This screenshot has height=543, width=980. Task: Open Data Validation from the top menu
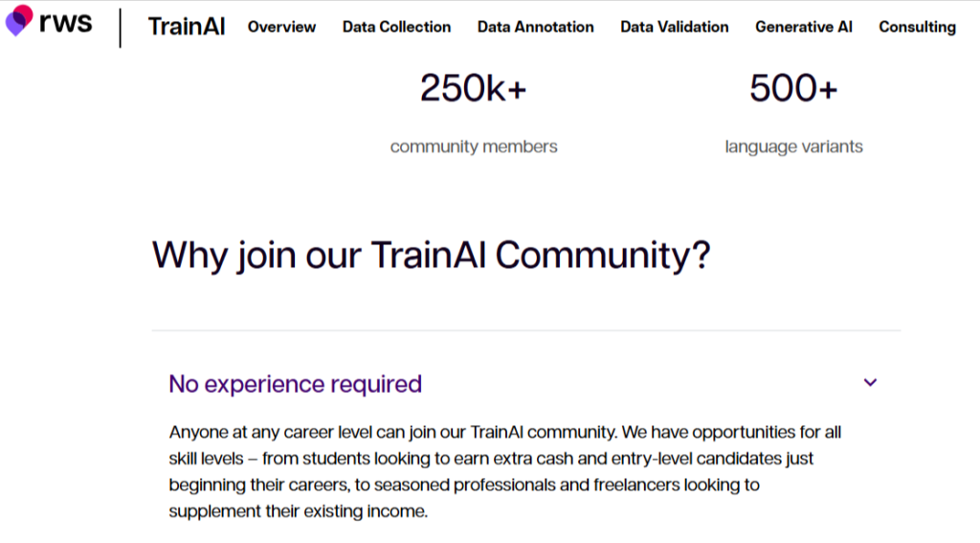click(x=674, y=27)
